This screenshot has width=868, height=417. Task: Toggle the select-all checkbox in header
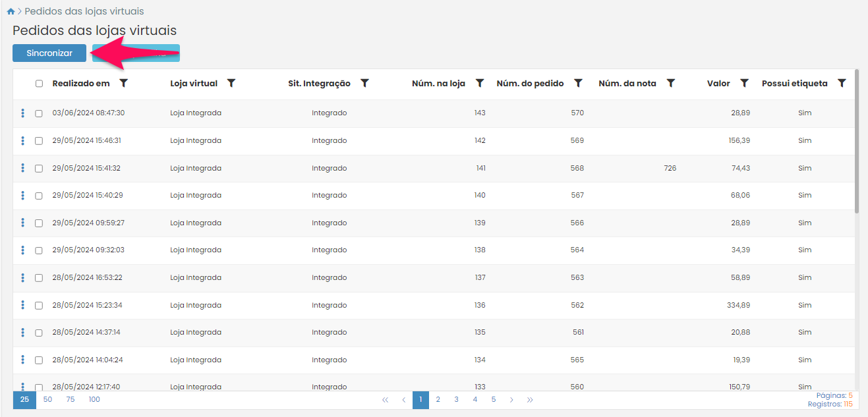39,84
